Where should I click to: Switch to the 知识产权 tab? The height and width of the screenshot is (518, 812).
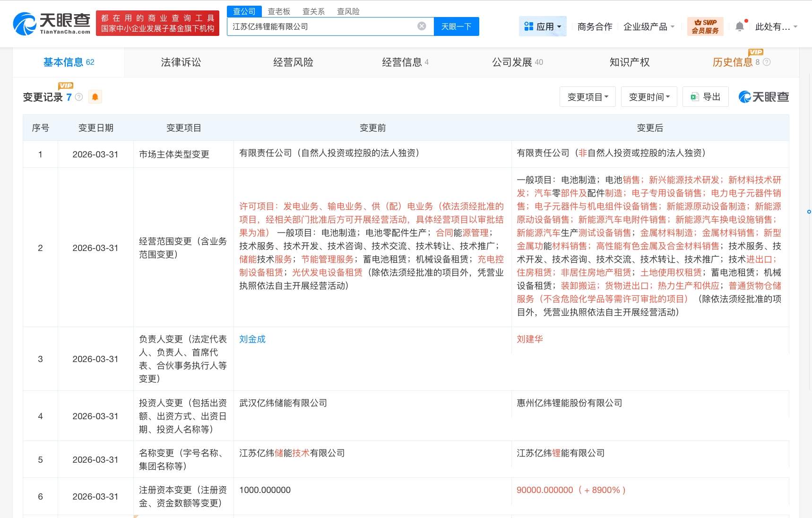pos(629,62)
